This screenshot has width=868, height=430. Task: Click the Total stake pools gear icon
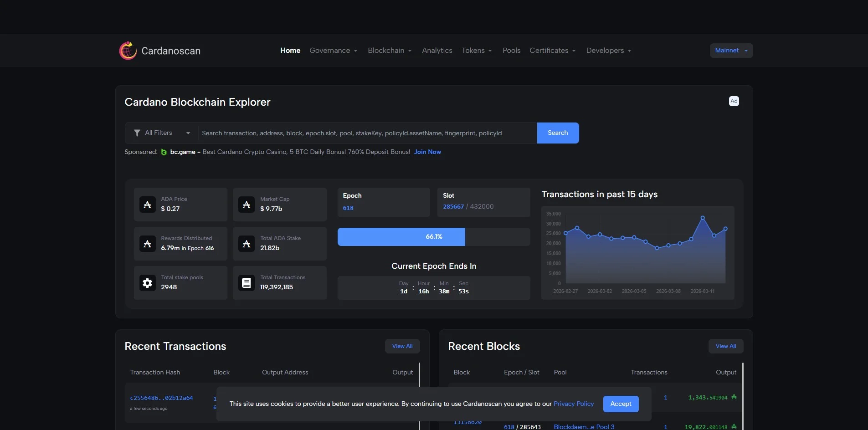[x=147, y=283]
